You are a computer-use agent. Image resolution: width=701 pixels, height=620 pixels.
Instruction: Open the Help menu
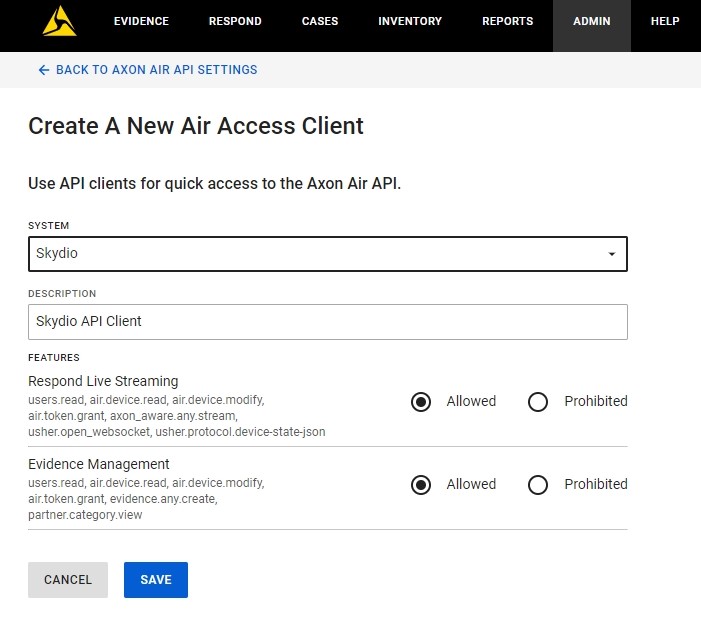pos(665,21)
